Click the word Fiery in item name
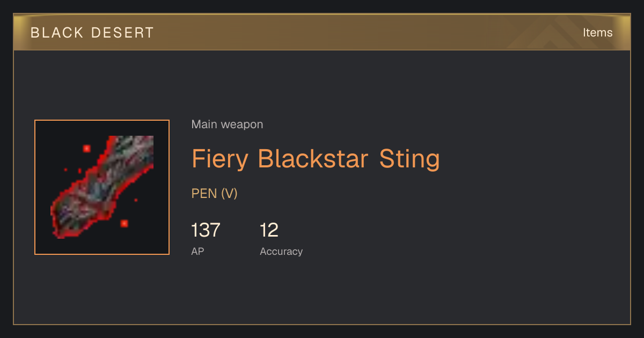644x338 pixels. point(220,160)
